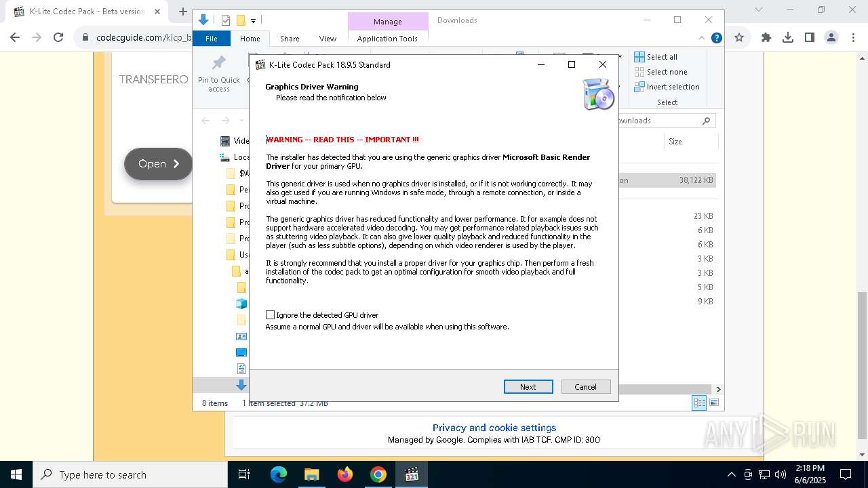This screenshot has width=868, height=488.
Task: Open Chrome tab search dropdown
Action: point(759,10)
